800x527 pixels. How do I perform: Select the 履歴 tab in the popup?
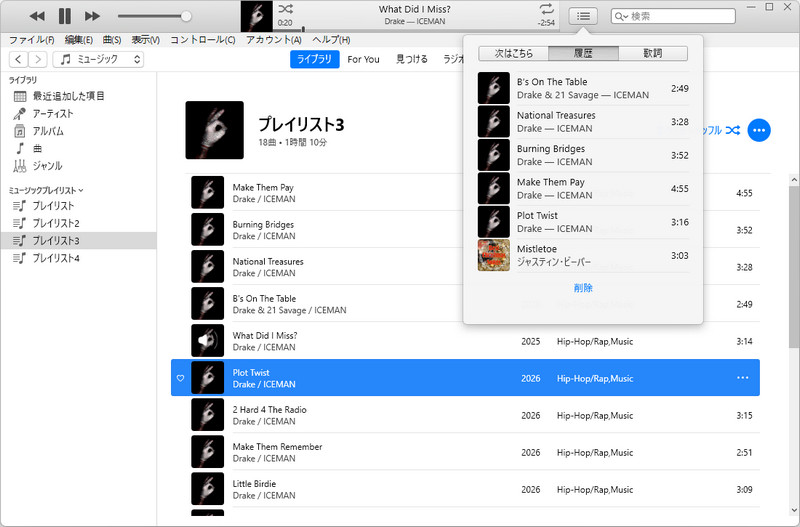coord(583,53)
